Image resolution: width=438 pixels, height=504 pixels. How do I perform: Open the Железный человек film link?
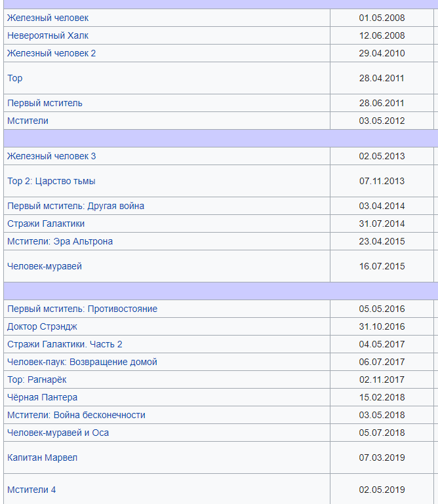[48, 18]
